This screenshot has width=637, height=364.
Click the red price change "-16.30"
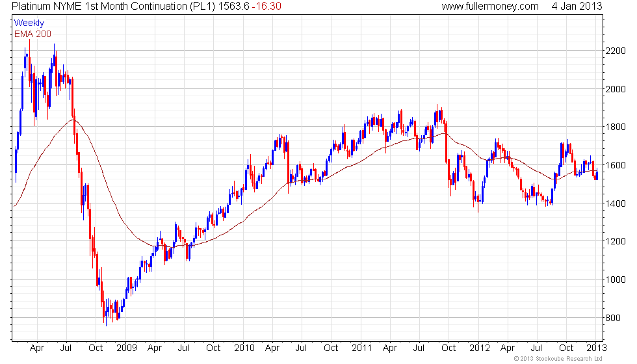(266, 6)
